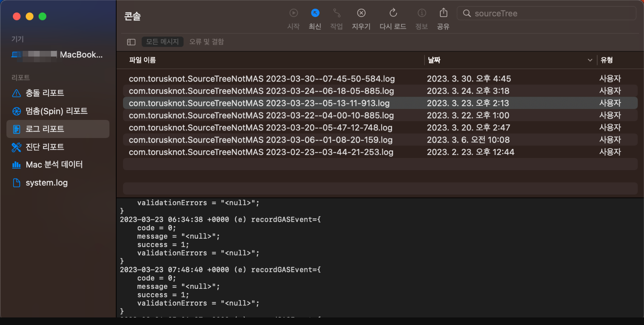Open 충돌 리포트 in sidebar
Image resolution: width=644 pixels, height=325 pixels.
58,93
